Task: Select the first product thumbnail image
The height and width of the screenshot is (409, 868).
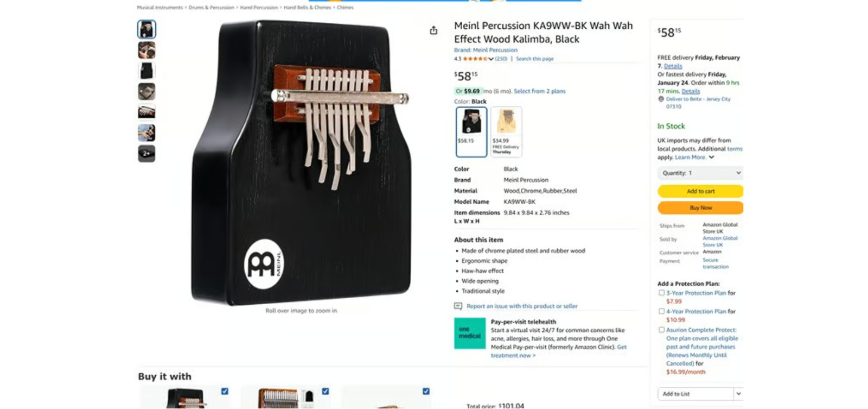Action: 146,29
